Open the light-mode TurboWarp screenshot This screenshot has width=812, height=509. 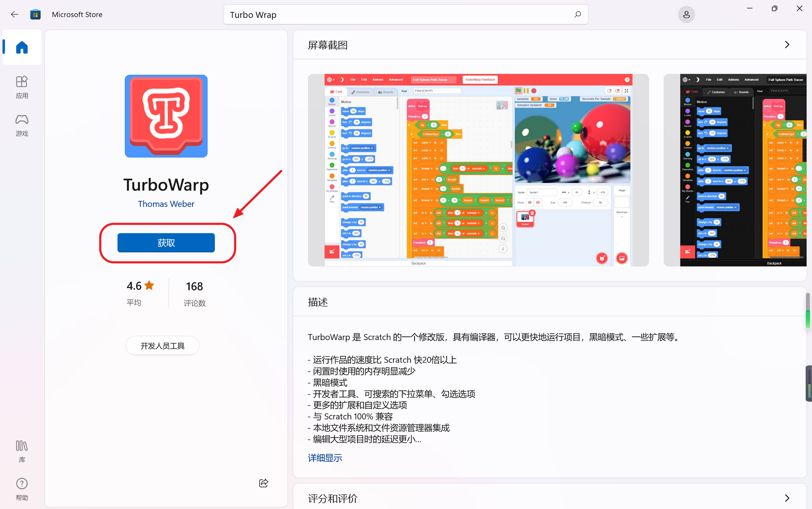click(x=478, y=170)
